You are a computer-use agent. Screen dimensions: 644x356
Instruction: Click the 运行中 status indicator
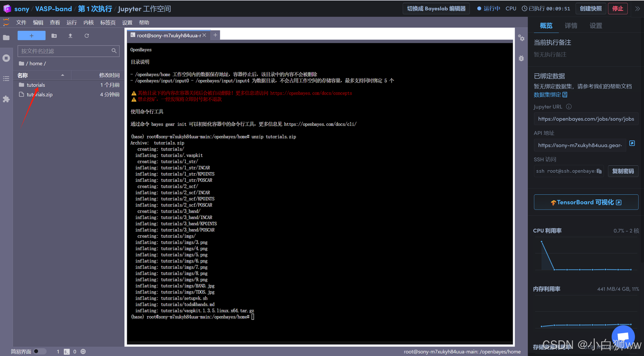[x=488, y=9]
